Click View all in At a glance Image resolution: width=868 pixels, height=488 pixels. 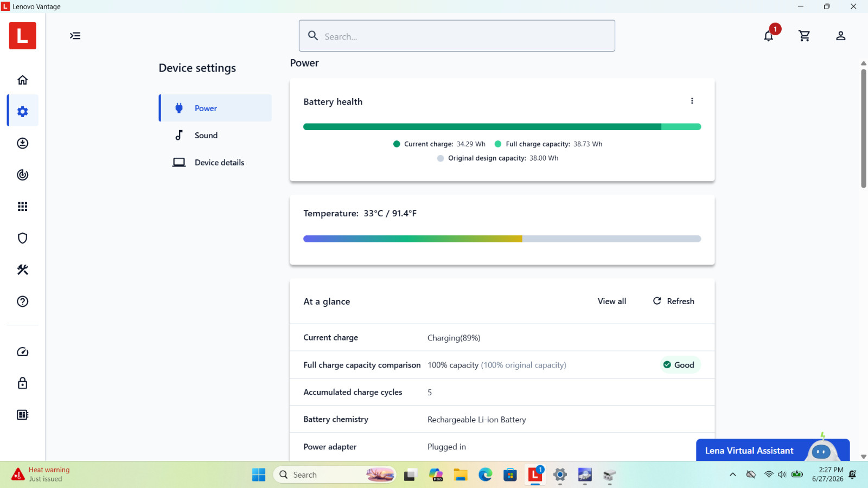click(x=612, y=301)
